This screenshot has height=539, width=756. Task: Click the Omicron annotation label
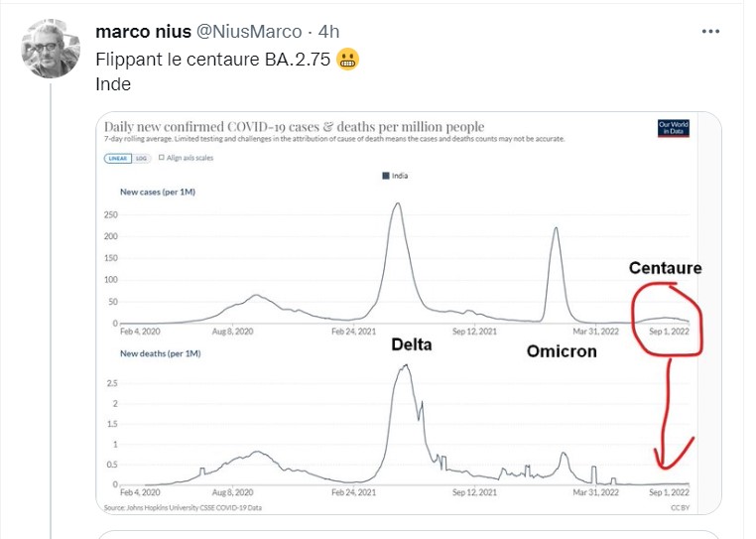[x=562, y=350]
